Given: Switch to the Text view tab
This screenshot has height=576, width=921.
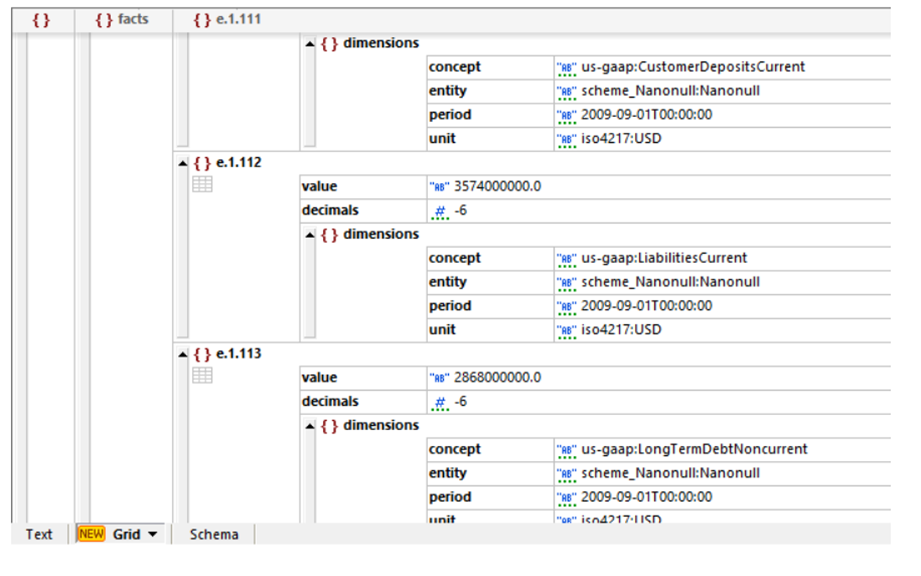Looking at the screenshot, I should [39, 535].
